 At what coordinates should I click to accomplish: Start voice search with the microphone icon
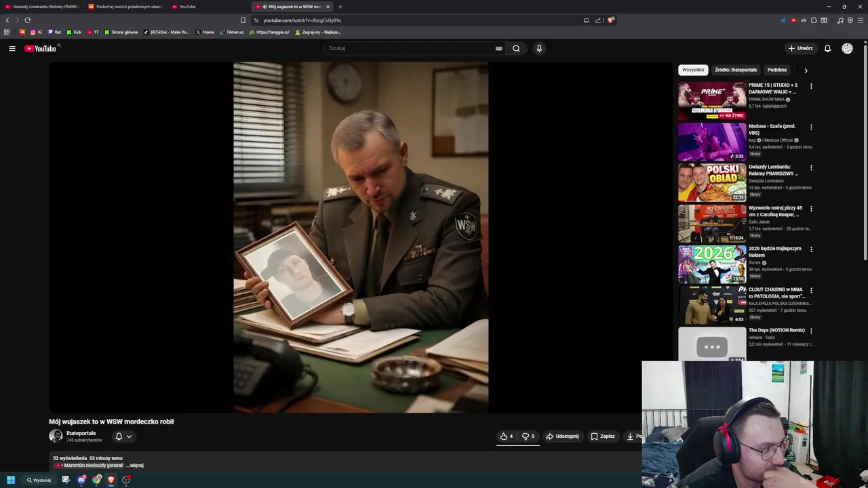[539, 48]
